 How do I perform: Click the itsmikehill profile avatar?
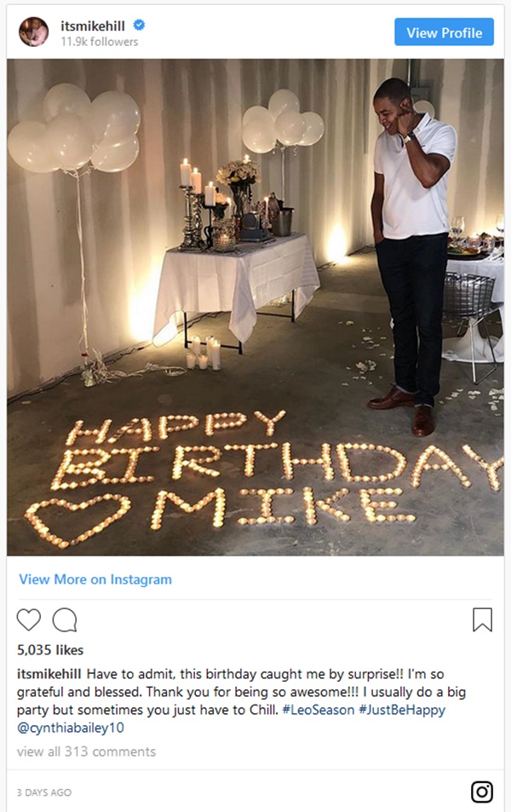point(33,32)
